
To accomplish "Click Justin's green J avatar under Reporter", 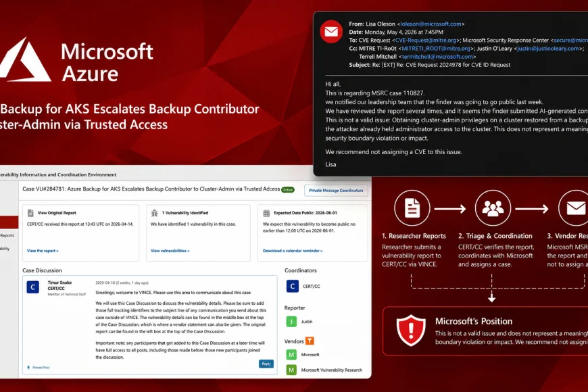I will pos(291,322).
